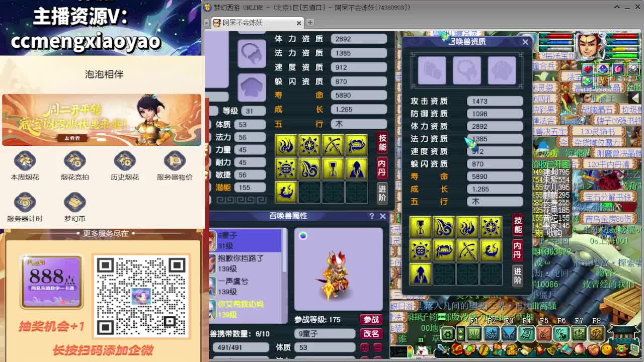644x362 pixels.
Task: Click the 参战等级: 175 text
Action: 317,320
